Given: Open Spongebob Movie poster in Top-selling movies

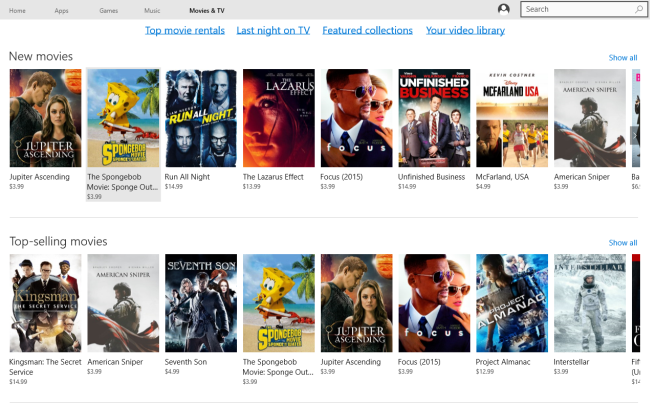Looking at the screenshot, I should 279,303.
